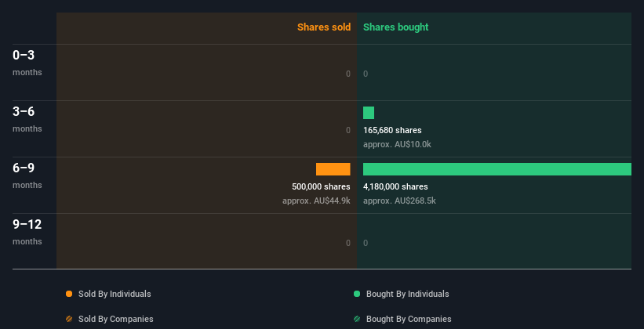Click the striped Bought By Companies legend icon
The width and height of the screenshot is (644, 329).
pyautogui.click(x=357, y=319)
